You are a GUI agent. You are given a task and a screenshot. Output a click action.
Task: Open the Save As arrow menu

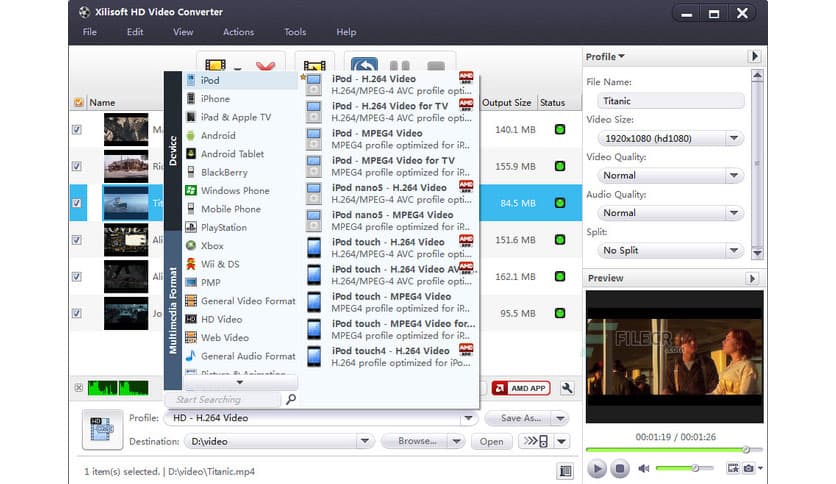560,418
